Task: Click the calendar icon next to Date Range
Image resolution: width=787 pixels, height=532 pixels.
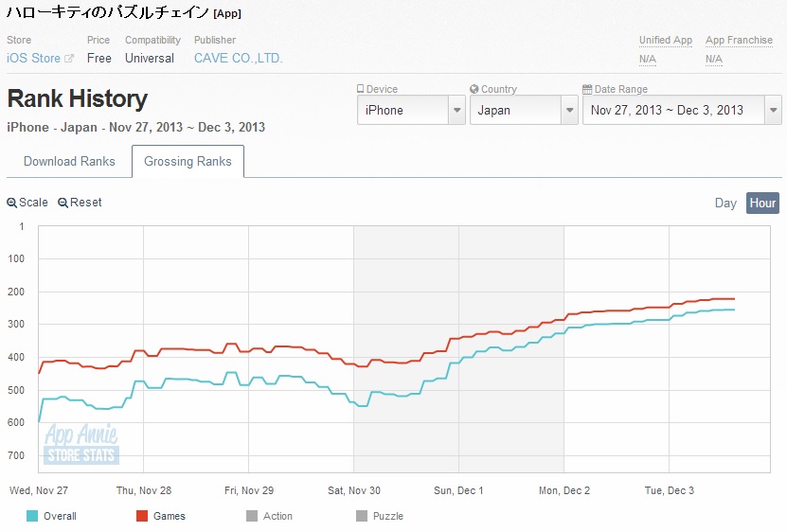Action: (587, 89)
